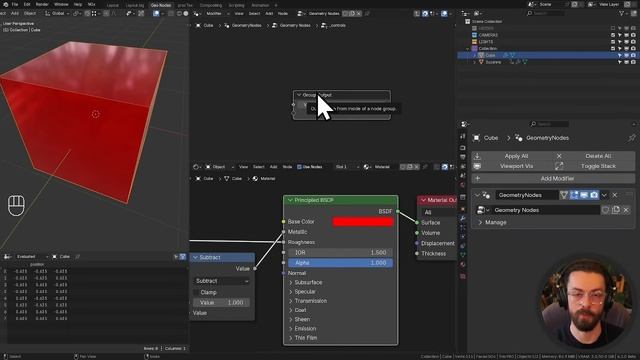Remove the GeometryNodes modifier with X

pos(615,195)
